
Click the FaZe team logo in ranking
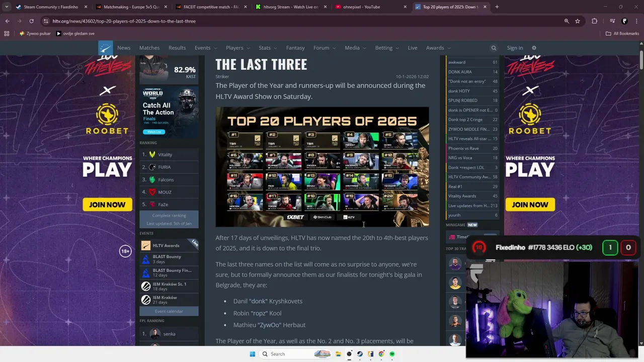click(152, 205)
